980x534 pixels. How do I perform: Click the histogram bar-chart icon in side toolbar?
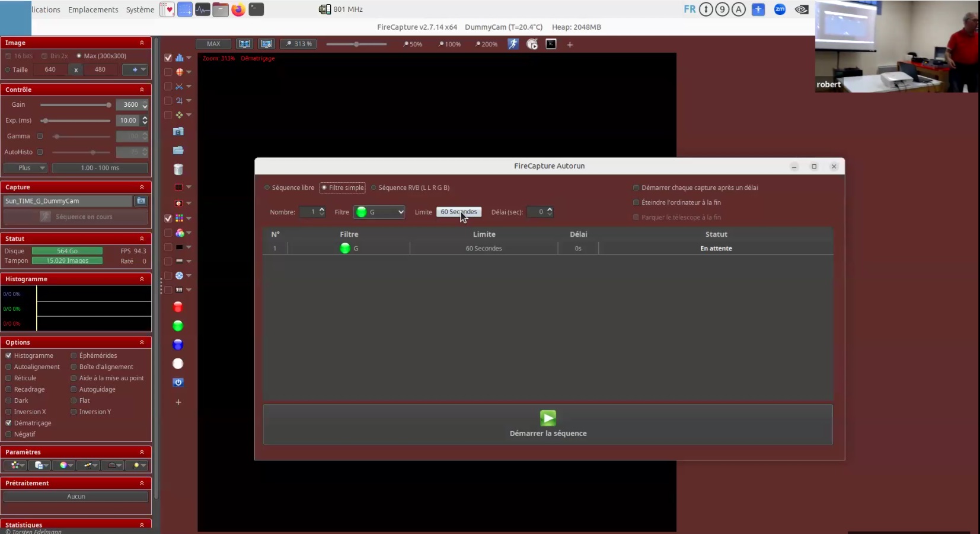179,58
